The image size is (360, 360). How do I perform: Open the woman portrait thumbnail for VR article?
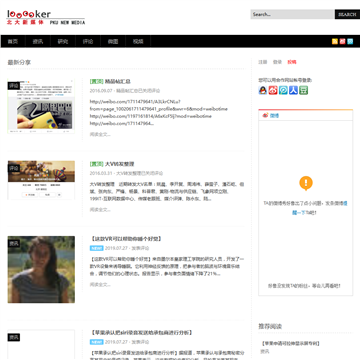coord(41,270)
